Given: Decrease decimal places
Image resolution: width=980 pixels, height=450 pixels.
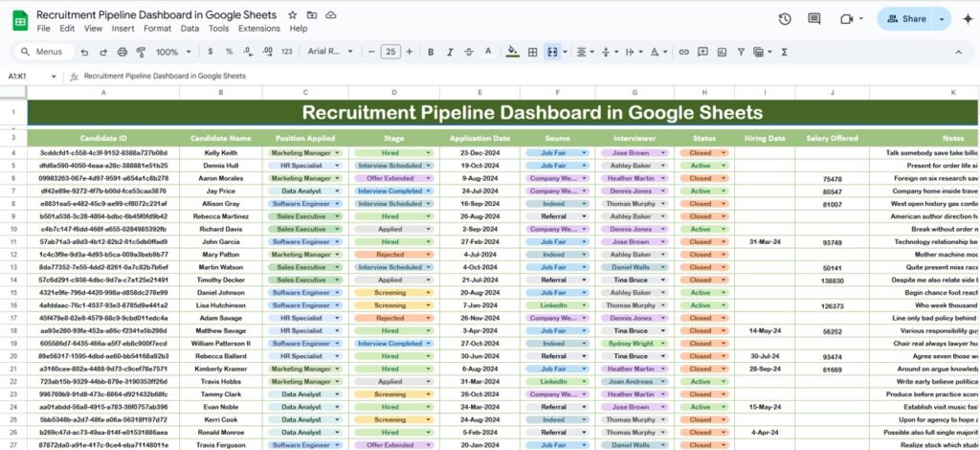Looking at the screenshot, I should pos(248,52).
